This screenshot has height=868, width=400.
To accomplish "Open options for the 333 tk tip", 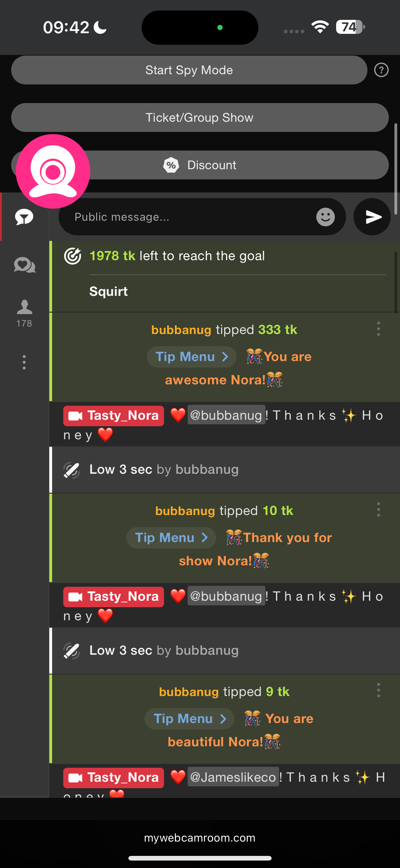I will [x=379, y=328].
